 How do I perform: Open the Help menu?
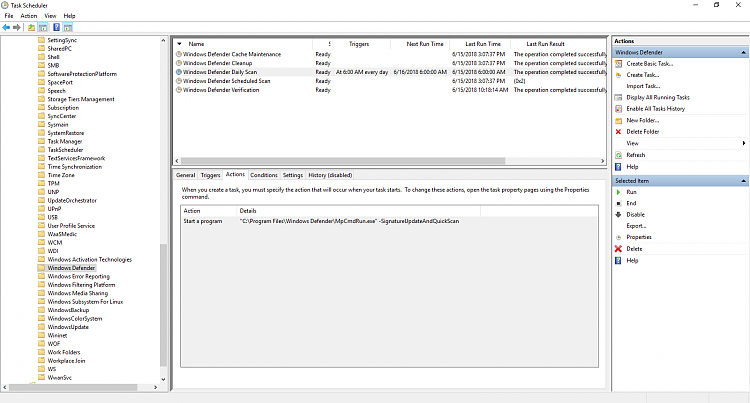[69, 16]
